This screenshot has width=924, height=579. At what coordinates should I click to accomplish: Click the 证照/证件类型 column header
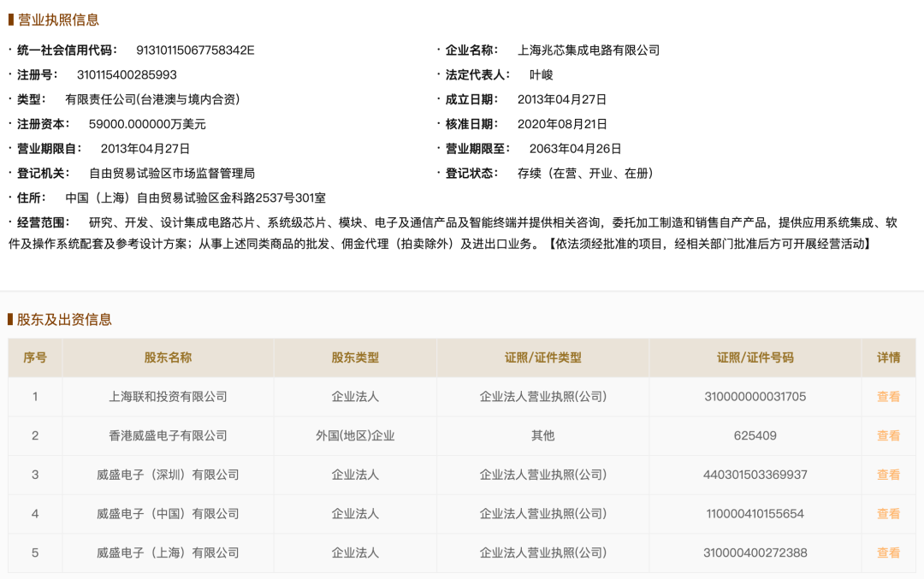coord(542,357)
